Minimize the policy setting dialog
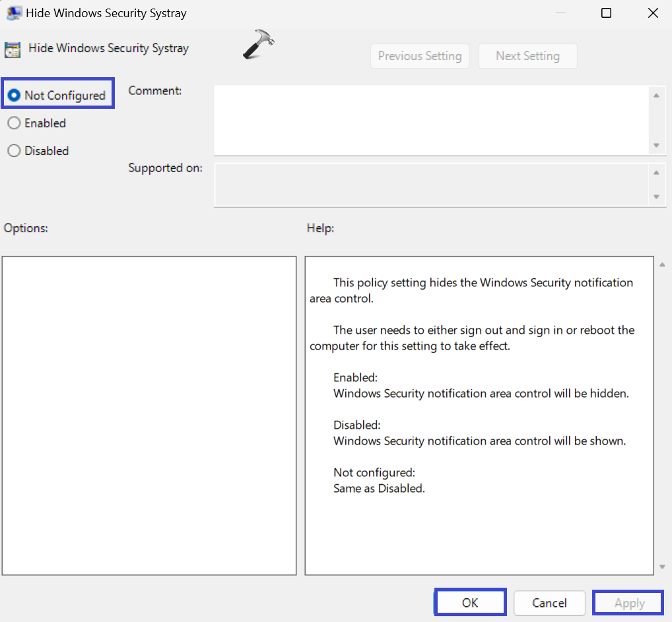 click(560, 13)
